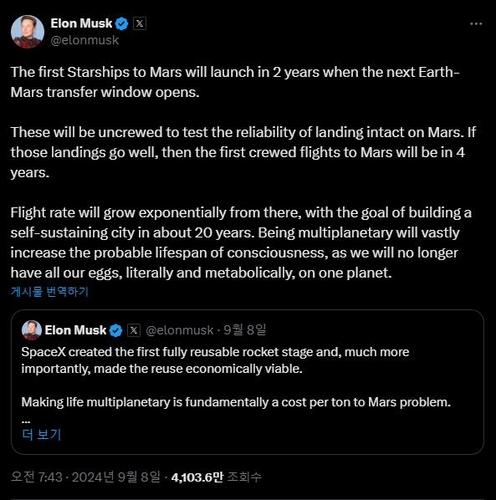
Task: Click the Elon Musk display name in header
Action: [x=81, y=23]
